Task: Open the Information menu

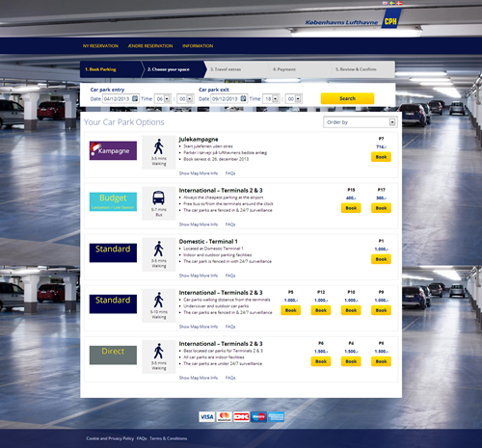Action: (198, 46)
